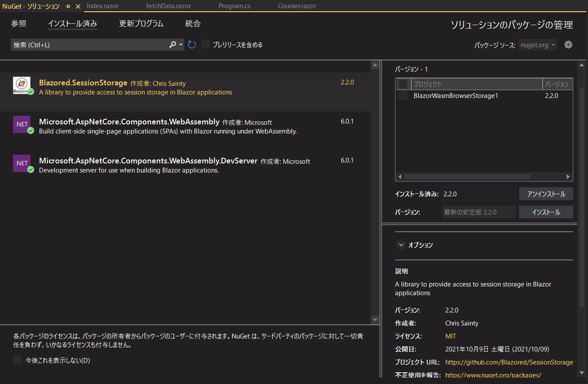This screenshot has height=384, width=588.
Task: Close the NuGet solution tab
Action: [78, 7]
